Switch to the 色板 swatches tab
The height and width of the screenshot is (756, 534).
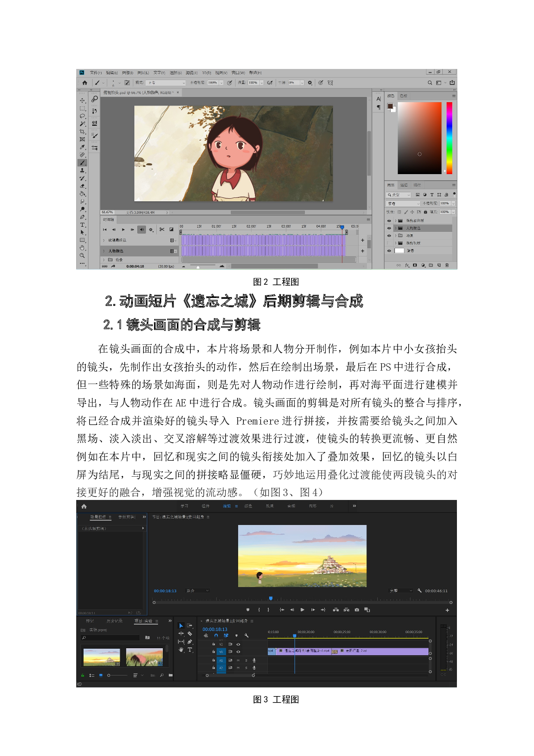[x=404, y=96]
